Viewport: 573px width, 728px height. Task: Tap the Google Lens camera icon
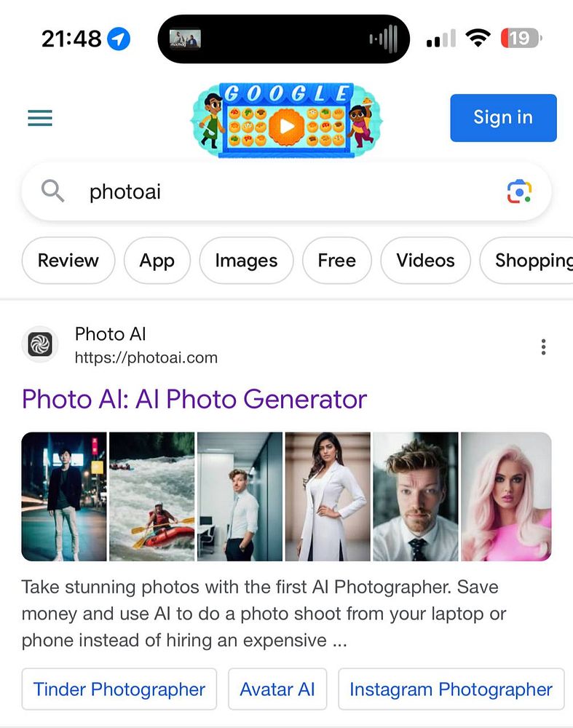tap(519, 191)
